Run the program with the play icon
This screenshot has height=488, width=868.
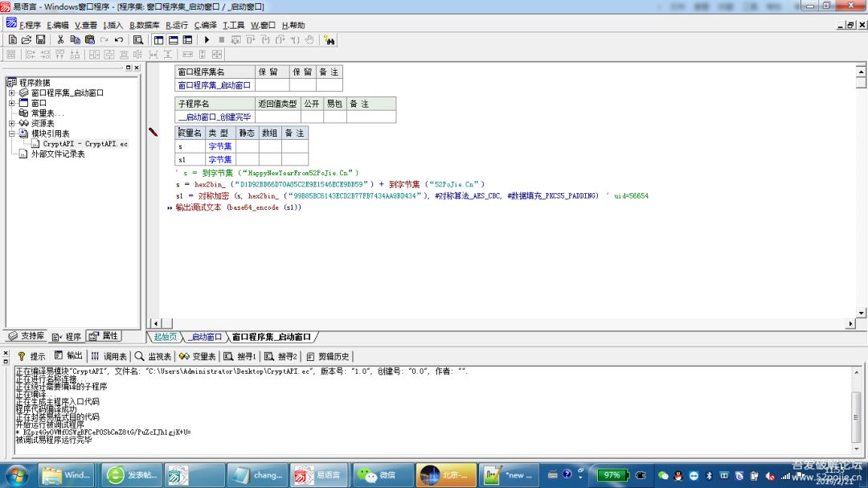click(207, 39)
